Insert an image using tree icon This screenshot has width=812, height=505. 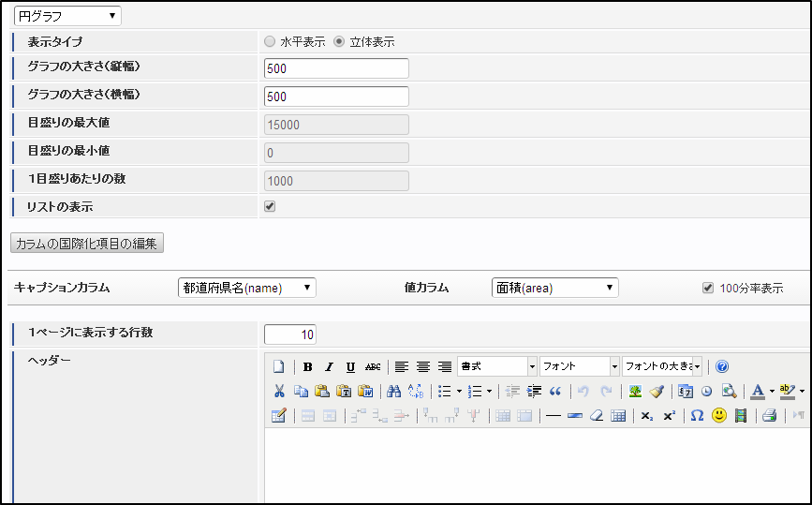point(635,391)
